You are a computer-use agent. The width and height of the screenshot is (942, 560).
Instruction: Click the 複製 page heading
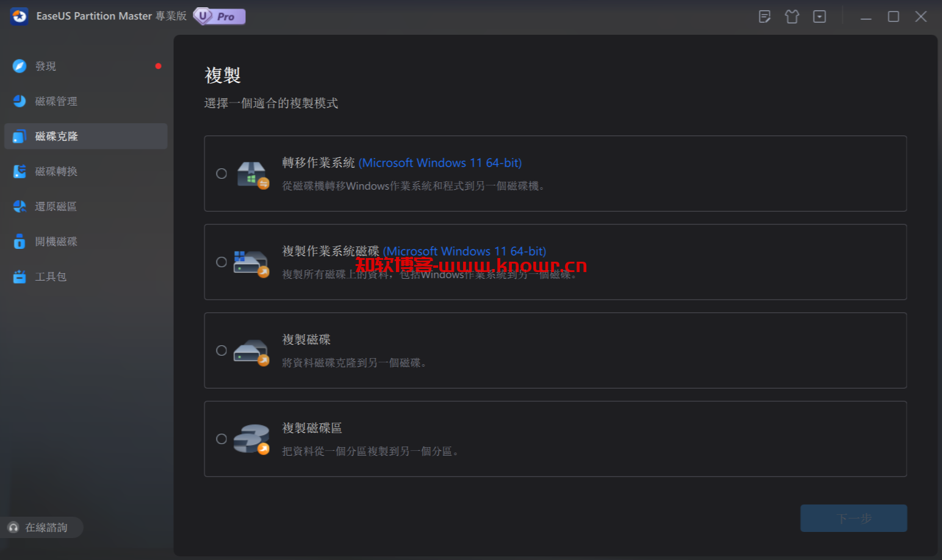(223, 76)
